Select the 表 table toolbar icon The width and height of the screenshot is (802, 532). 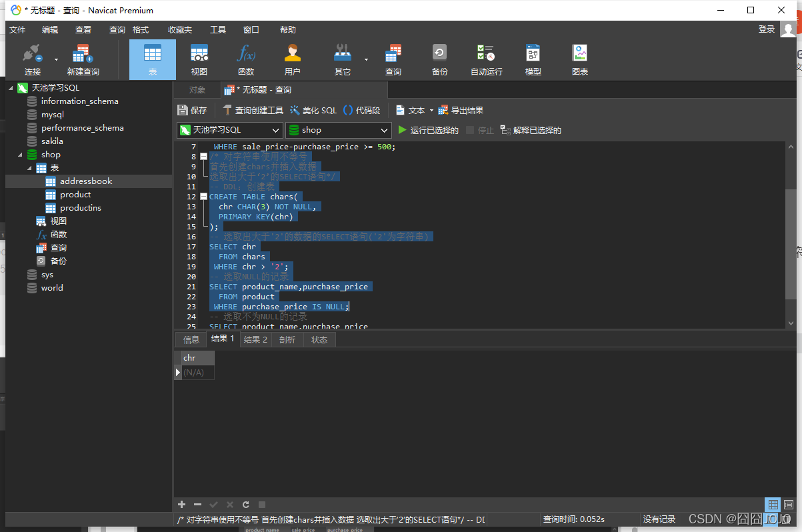click(153, 60)
